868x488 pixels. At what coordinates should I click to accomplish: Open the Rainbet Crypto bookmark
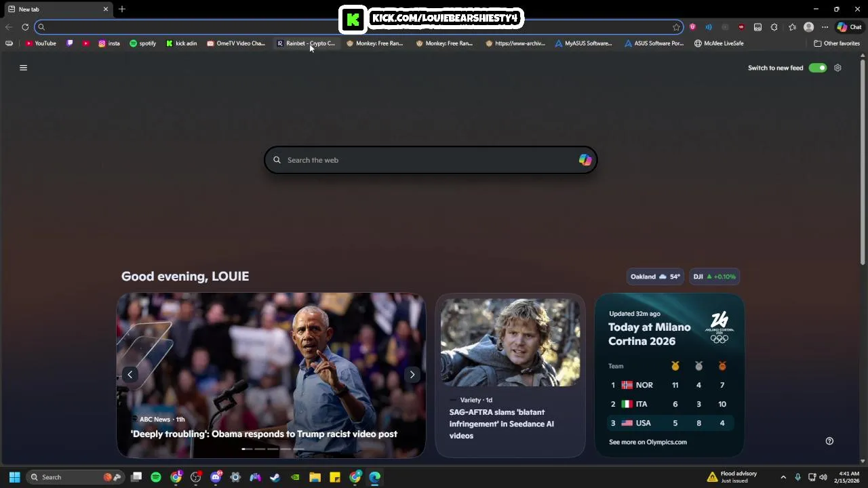(x=306, y=43)
